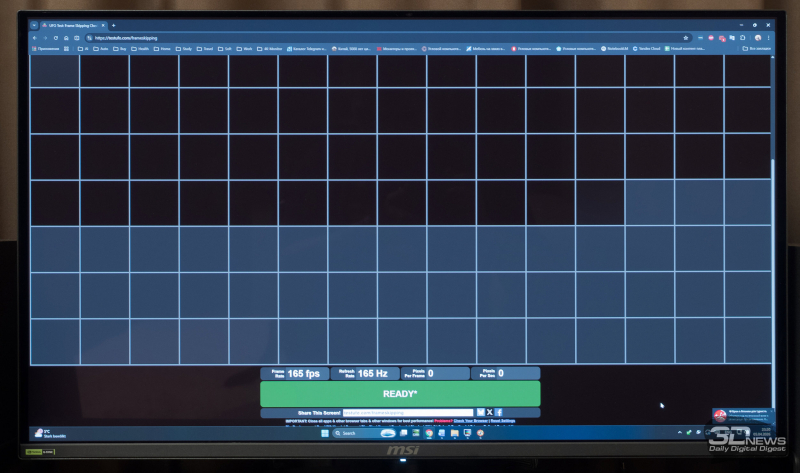Reload the page with the refresh icon

[55, 38]
